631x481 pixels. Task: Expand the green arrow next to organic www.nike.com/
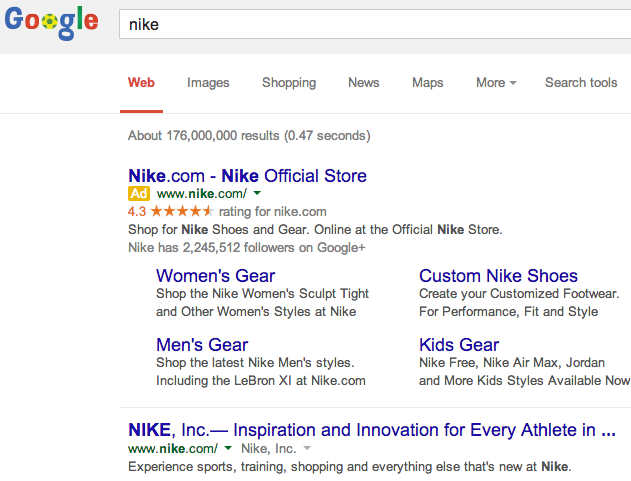228,448
